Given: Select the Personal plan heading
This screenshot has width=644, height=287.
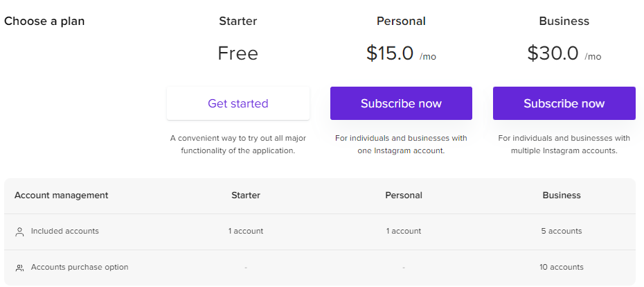Looking at the screenshot, I should (x=401, y=21).
